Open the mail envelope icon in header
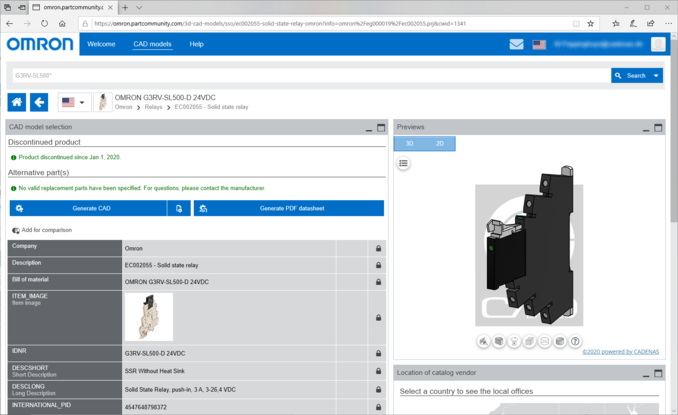The height and width of the screenshot is (415, 678). coord(516,44)
